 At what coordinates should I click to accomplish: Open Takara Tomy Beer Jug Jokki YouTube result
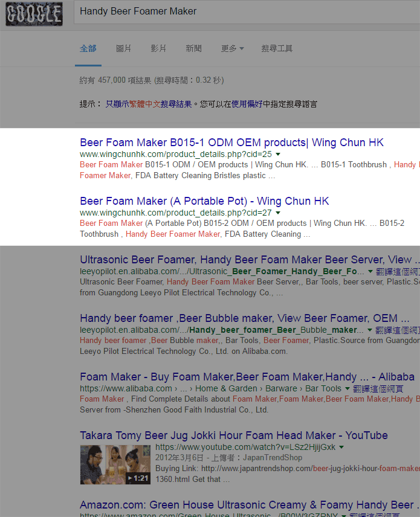(234, 435)
